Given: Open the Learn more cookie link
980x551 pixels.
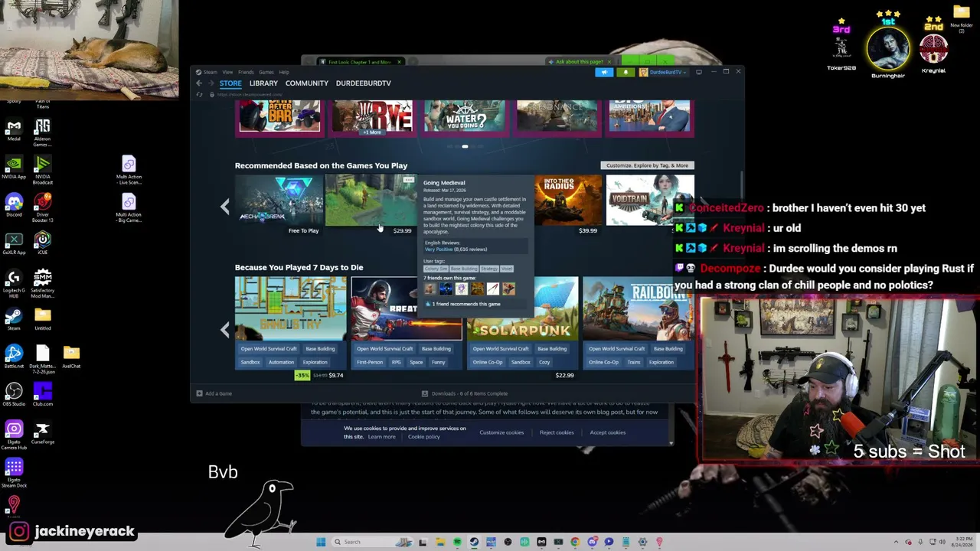Looking at the screenshot, I should 381,437.
